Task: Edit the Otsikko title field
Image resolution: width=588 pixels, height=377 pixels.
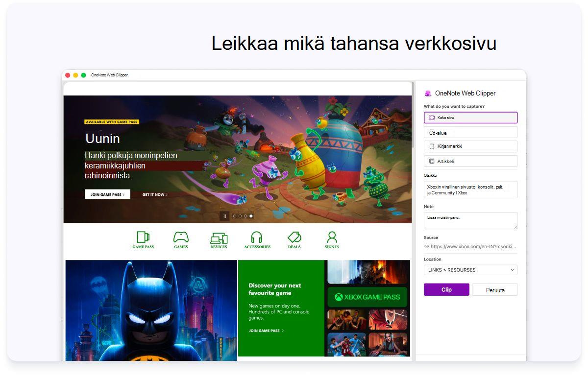Action: [x=470, y=189]
